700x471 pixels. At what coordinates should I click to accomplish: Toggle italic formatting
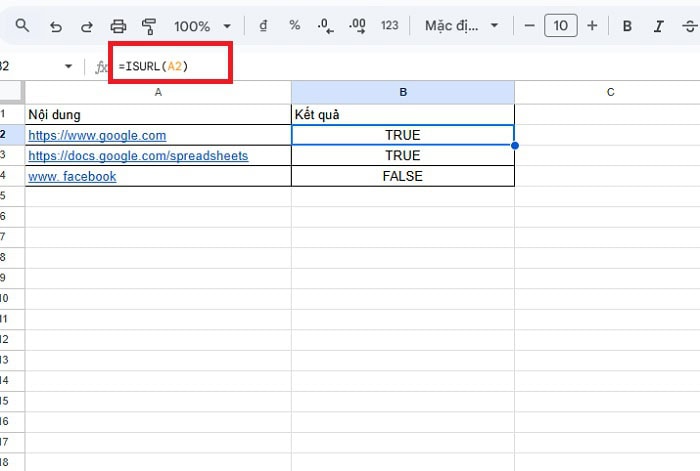(x=658, y=25)
